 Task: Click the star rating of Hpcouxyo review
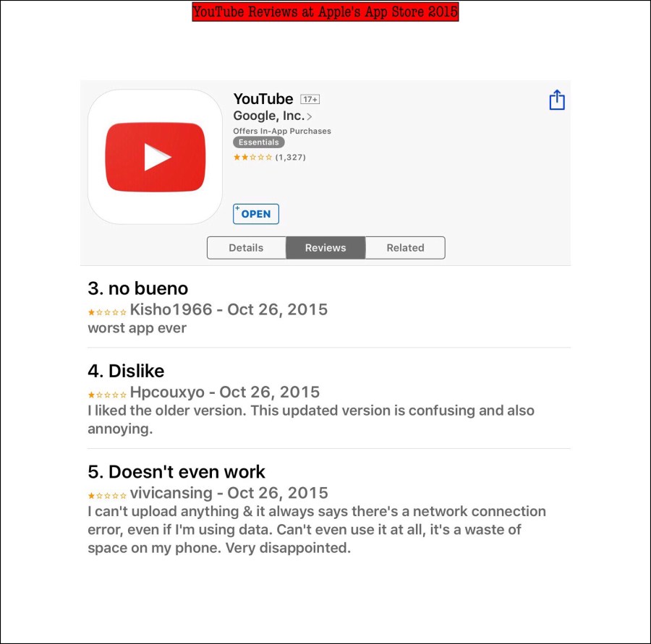pos(107,395)
